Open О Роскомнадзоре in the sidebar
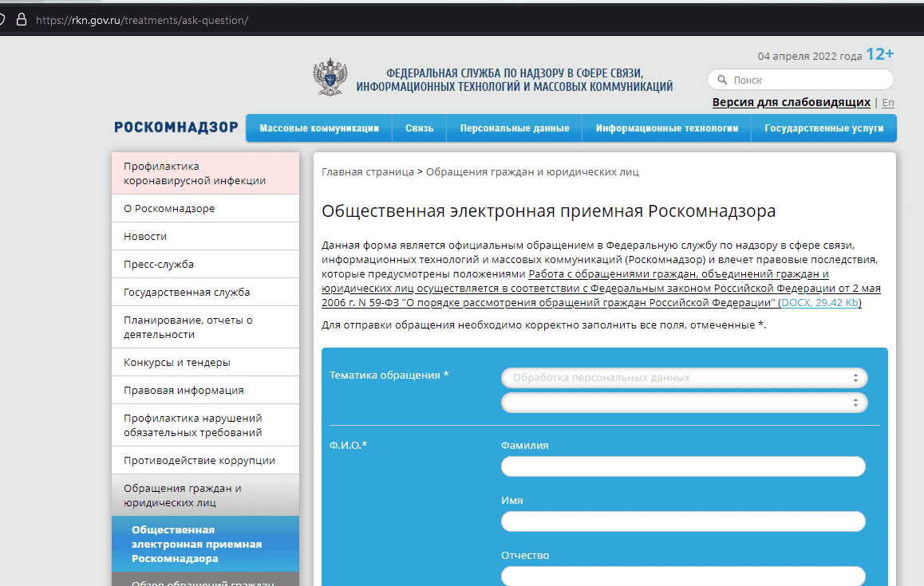The height and width of the screenshot is (586, 924). click(205, 208)
